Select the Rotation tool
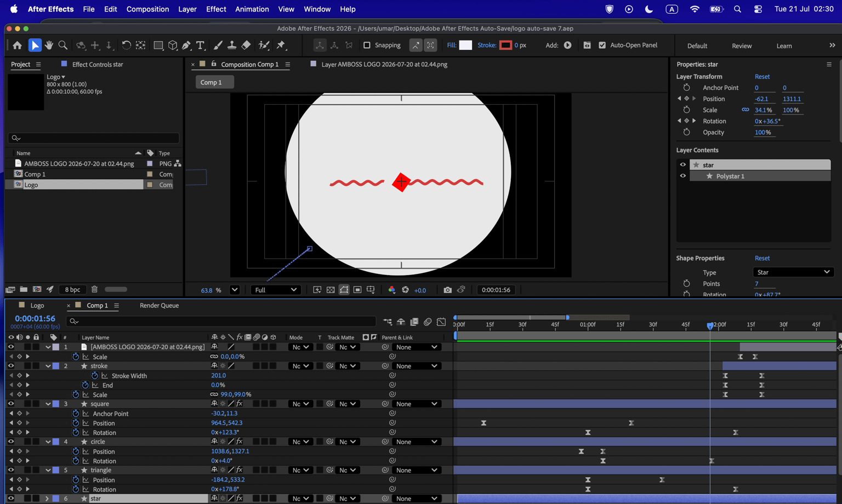The image size is (842, 504). [x=126, y=45]
